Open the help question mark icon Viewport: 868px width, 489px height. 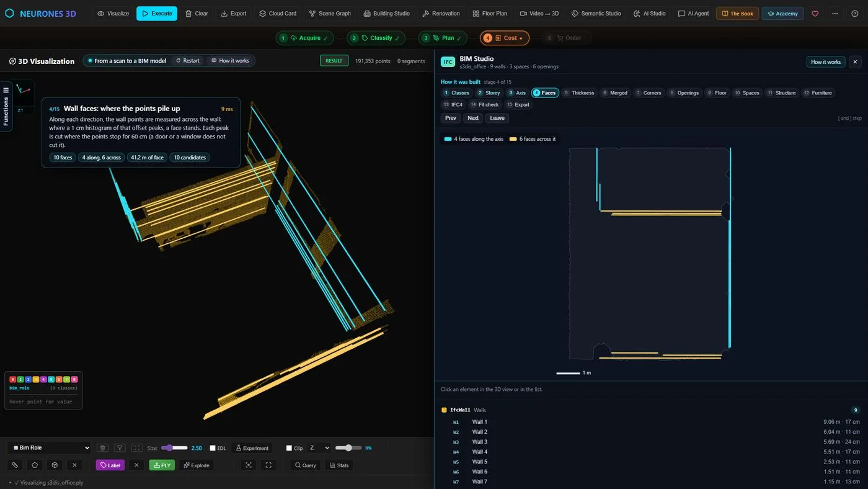[855, 14]
